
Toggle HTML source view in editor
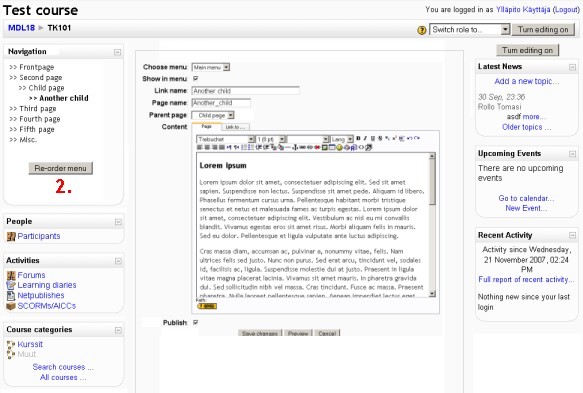[x=361, y=148]
